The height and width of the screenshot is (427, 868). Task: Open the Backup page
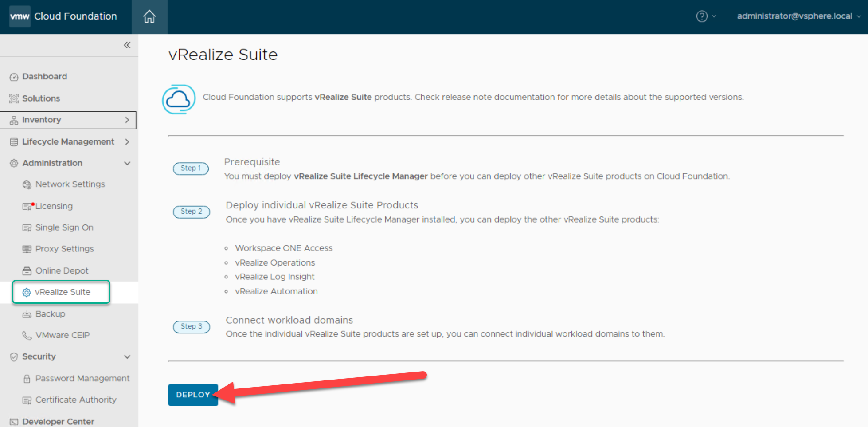click(50, 314)
